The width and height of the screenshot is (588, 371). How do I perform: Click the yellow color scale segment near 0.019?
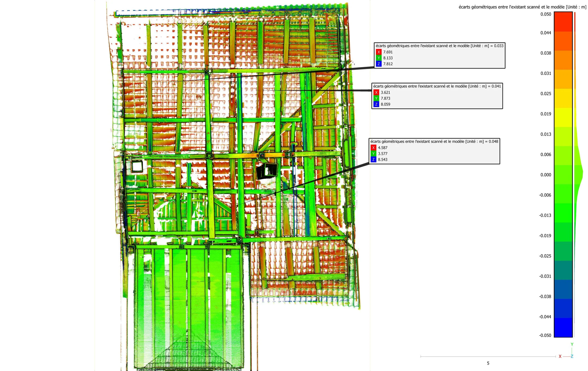[x=563, y=117]
